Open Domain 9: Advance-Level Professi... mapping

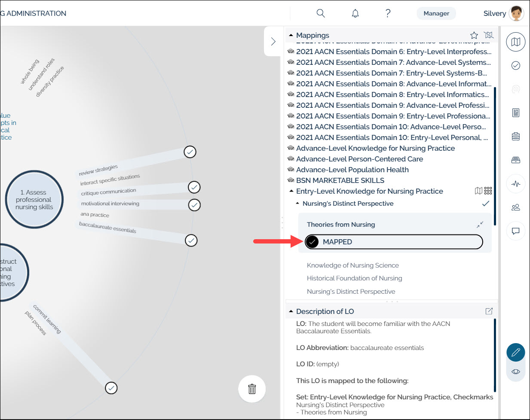coord(392,105)
